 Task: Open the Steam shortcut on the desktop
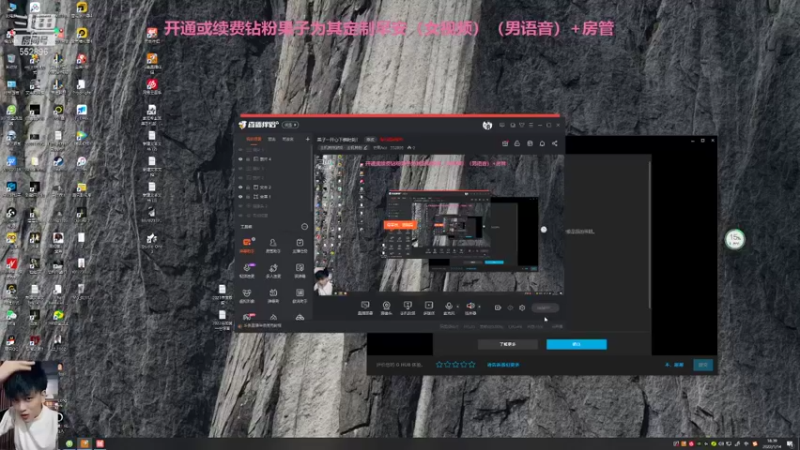[x=58, y=161]
